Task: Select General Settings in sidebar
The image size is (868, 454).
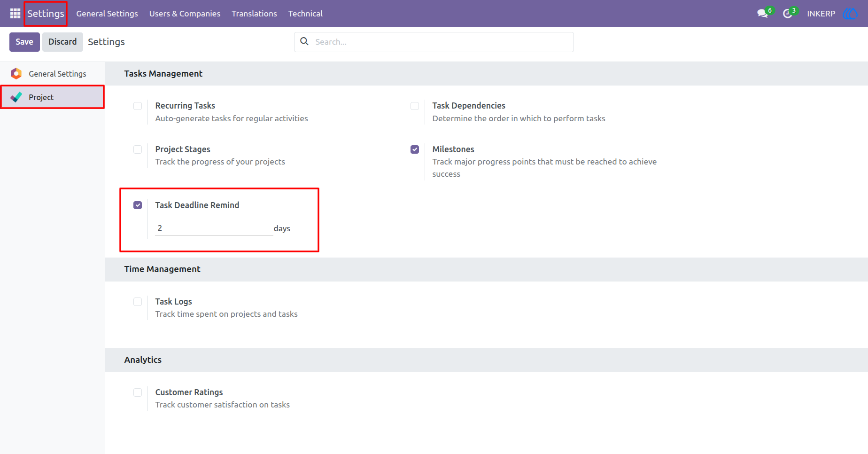Action: (52, 74)
